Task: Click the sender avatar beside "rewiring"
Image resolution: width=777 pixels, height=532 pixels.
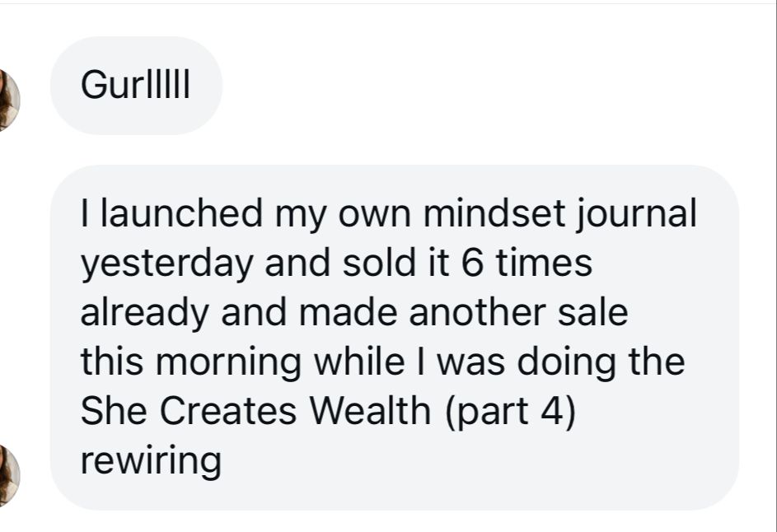Action: coord(8,475)
